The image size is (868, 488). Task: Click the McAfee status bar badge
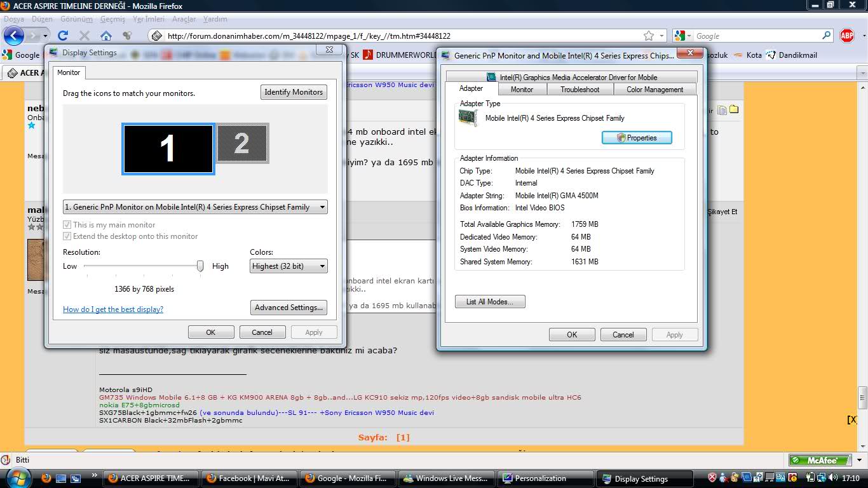[821, 460]
